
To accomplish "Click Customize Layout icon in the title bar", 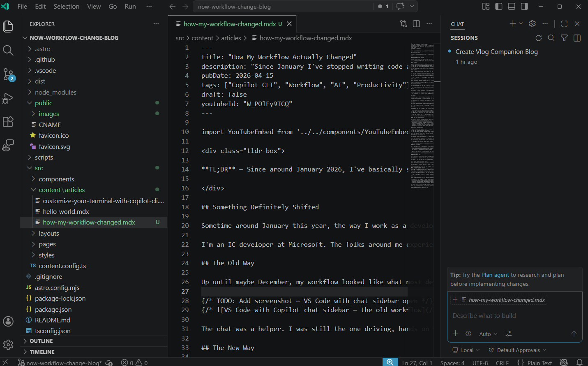I will tap(486, 7).
